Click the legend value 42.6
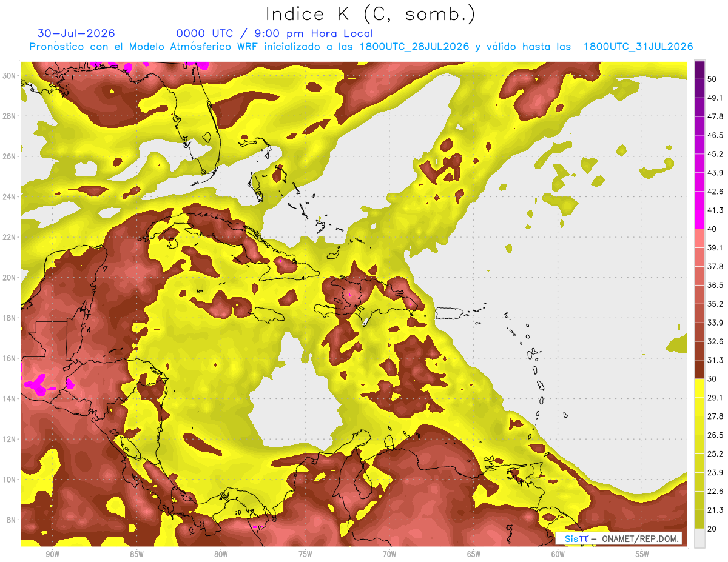 click(715, 192)
